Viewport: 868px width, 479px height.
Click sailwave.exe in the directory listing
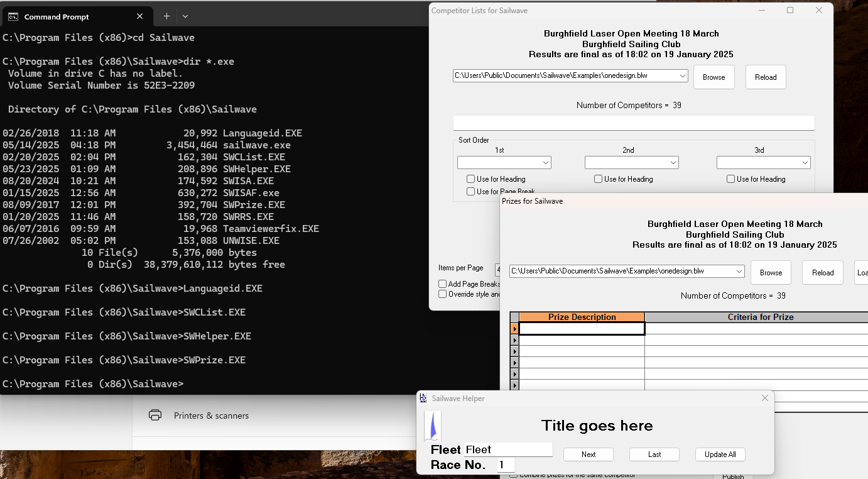[257, 145]
